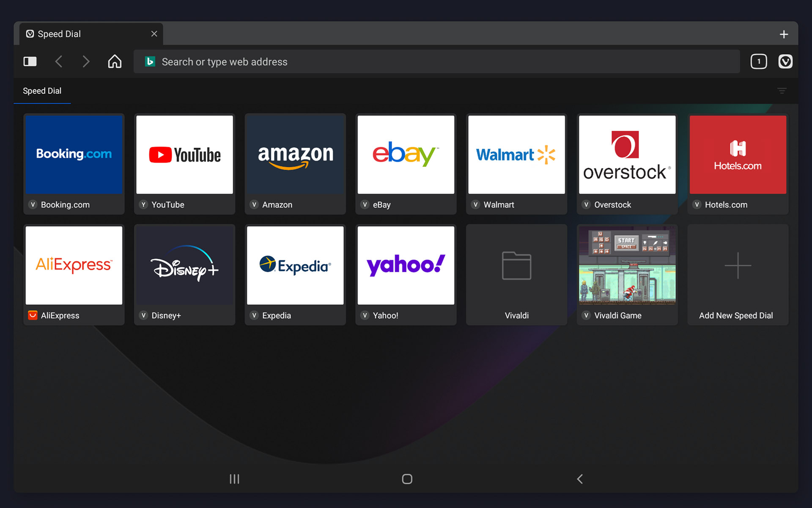812x508 pixels.
Task: Open the Vivaldi folder icon
Action: pos(516,265)
